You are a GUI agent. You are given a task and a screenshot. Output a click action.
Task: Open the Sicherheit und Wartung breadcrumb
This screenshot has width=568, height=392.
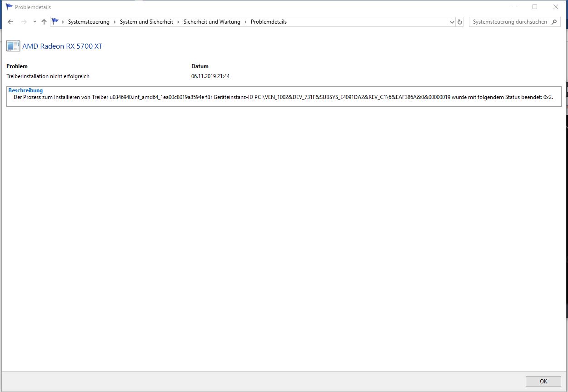(212, 22)
